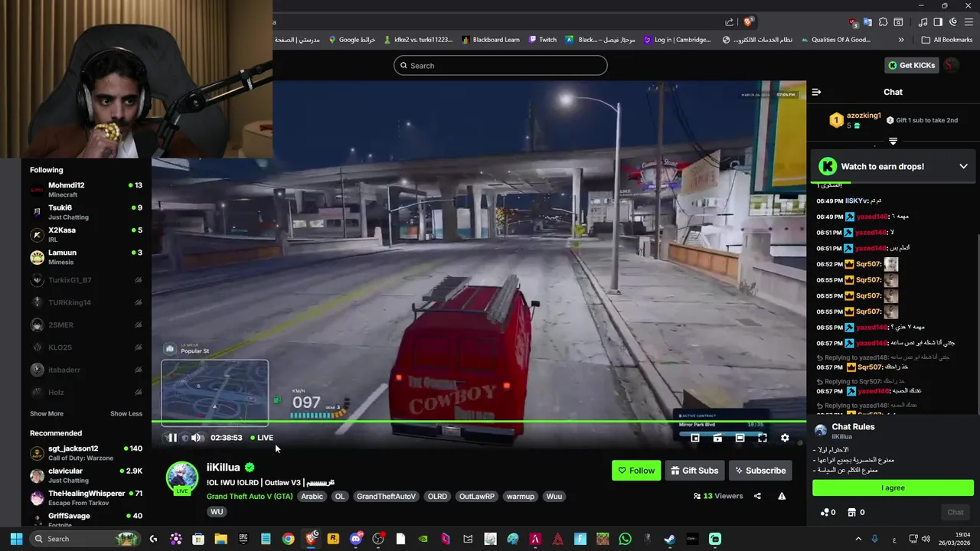Open the All Bookmarks folder
This screenshot has width=980, height=551.
point(947,40)
